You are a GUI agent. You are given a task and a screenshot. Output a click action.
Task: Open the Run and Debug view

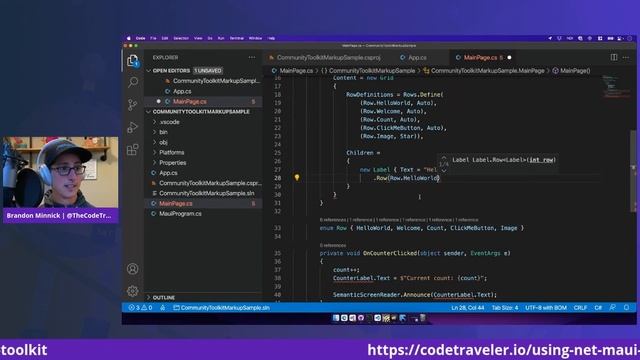133,127
